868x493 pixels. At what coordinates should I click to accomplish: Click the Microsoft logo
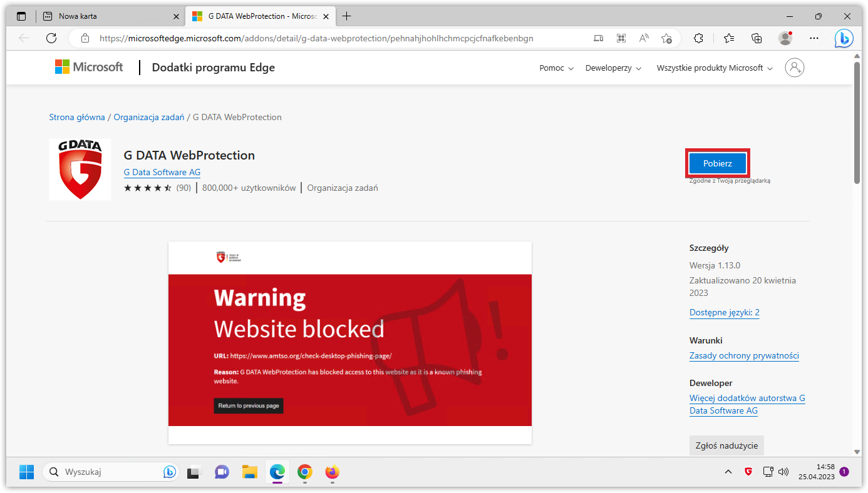[89, 67]
